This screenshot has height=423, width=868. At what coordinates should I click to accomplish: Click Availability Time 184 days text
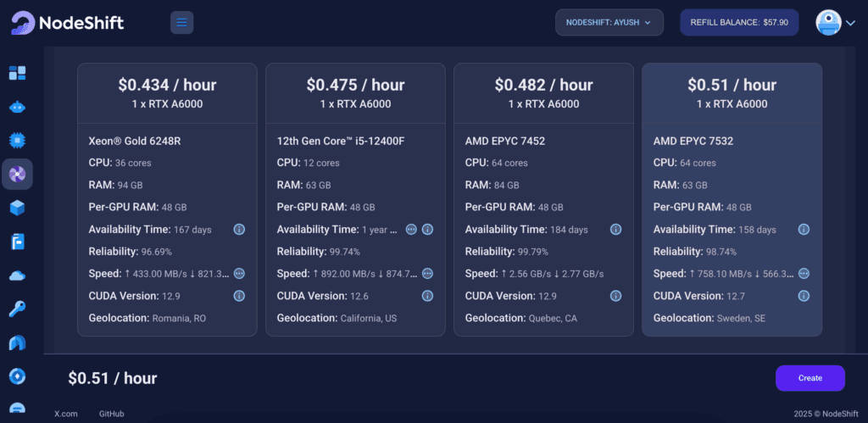[526, 230]
